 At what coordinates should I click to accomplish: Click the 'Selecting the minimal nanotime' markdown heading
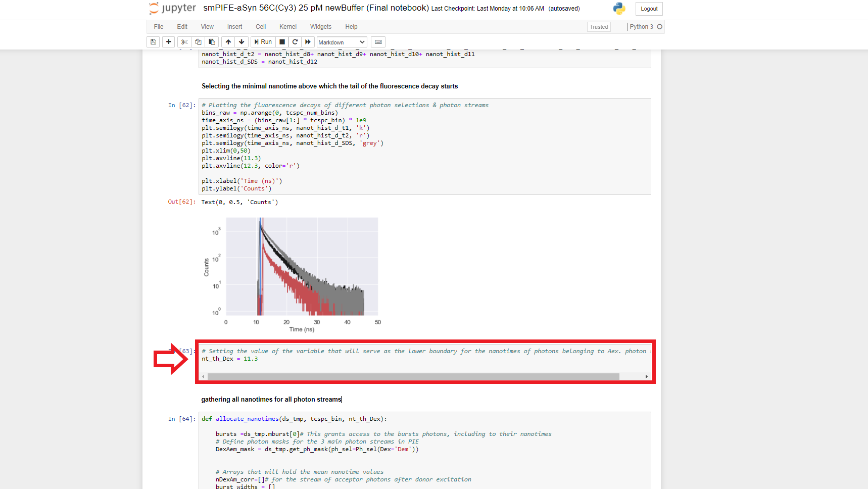[330, 86]
